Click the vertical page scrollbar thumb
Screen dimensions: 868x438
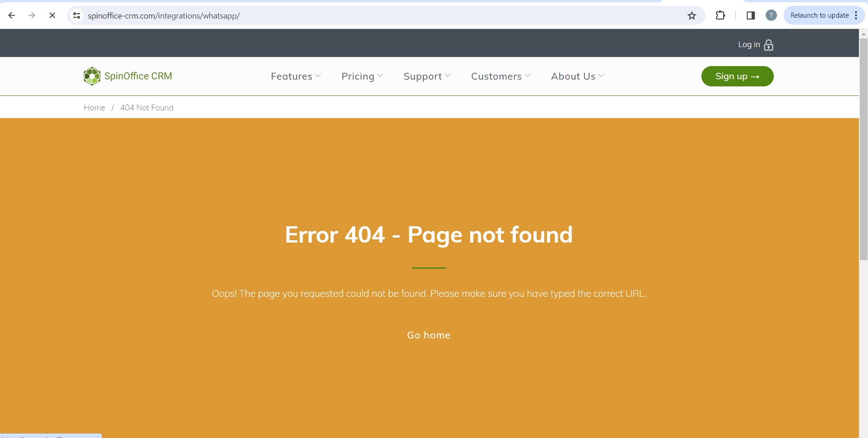(x=863, y=149)
